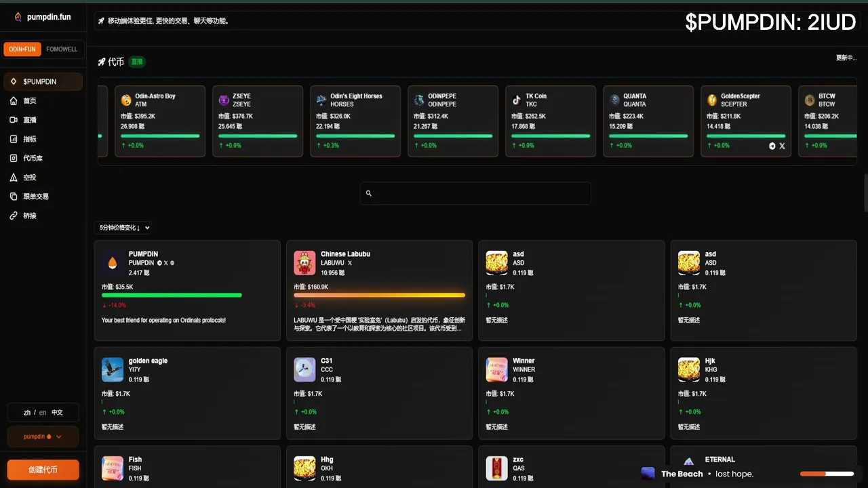Switch language to en
Viewport: 868px width, 488px height.
tap(43, 412)
